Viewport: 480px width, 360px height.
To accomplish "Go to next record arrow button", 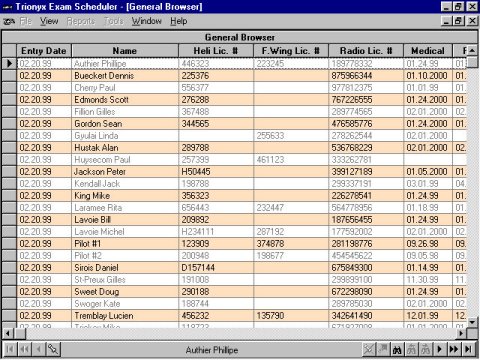I will pos(440,349).
